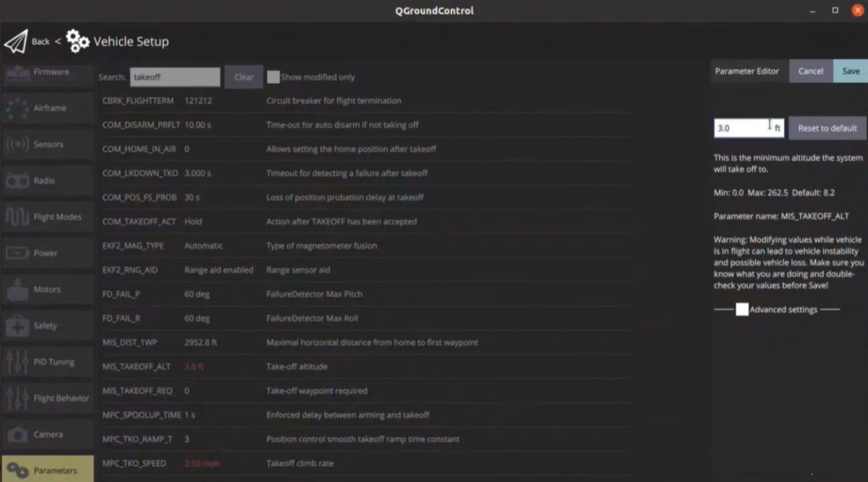
Task: Select the CBRK_FLIGHTTERM parameter row
Action: 365,100
